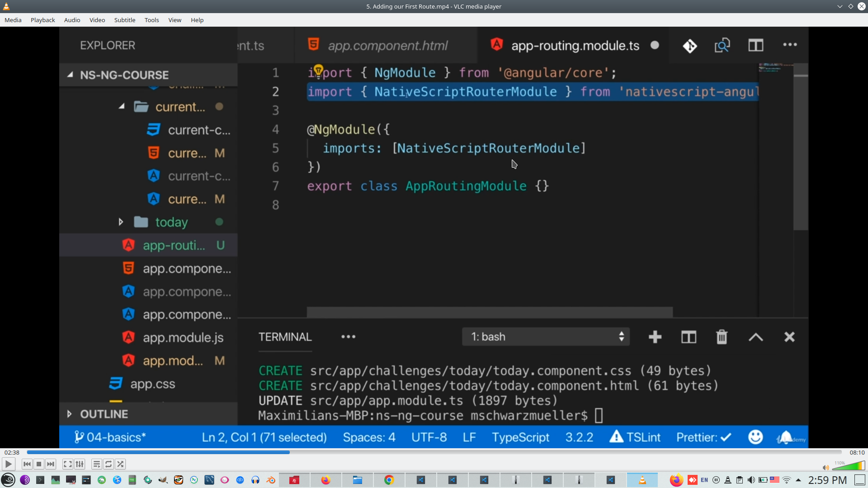The width and height of the screenshot is (868, 488).
Task: Open Firefox from the taskbar
Action: point(325,480)
